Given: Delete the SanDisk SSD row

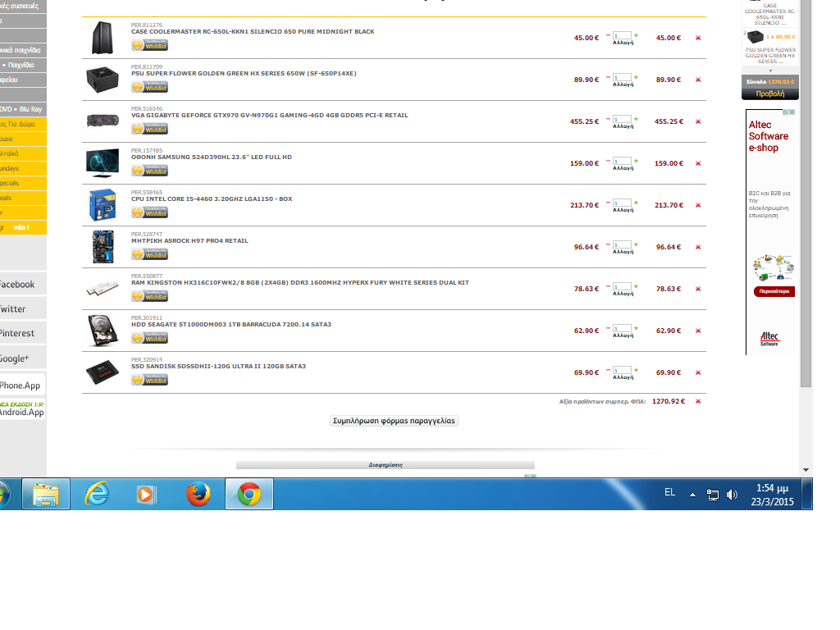Looking at the screenshot, I should (698, 372).
